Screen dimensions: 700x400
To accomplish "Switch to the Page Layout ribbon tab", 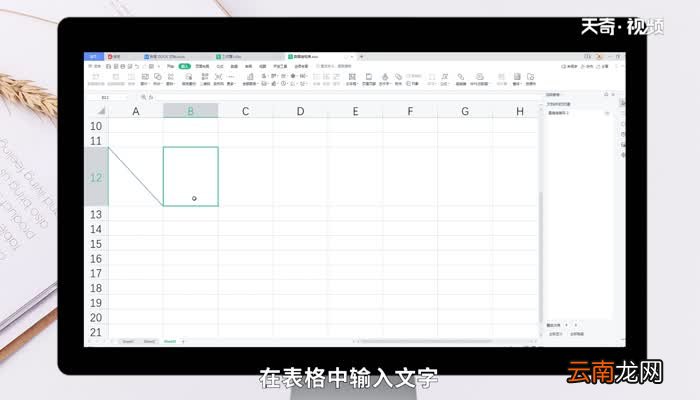I will [x=202, y=66].
